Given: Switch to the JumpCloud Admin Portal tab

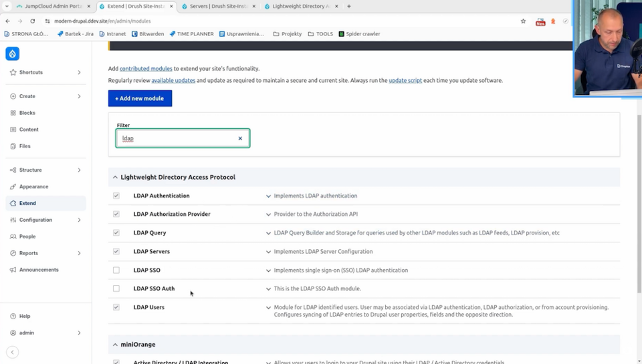Looking at the screenshot, I should pos(53,6).
